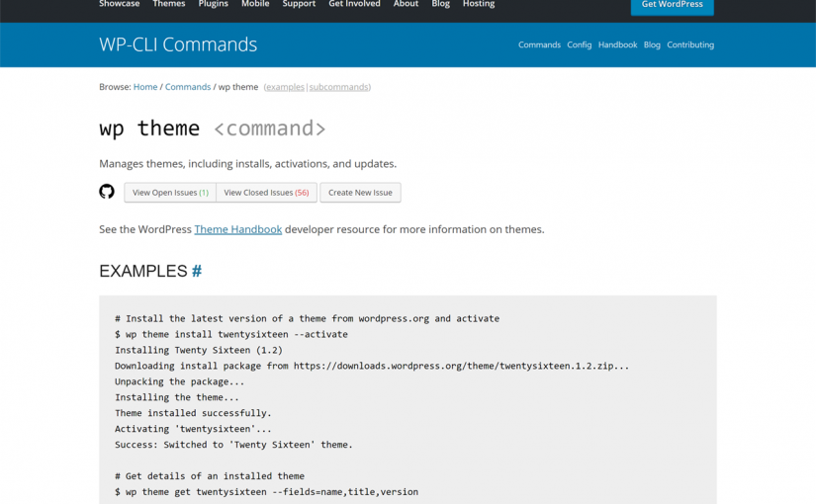Image resolution: width=816 pixels, height=504 pixels.
Task: Click '# Install the latest version' comment line
Action: point(307,318)
